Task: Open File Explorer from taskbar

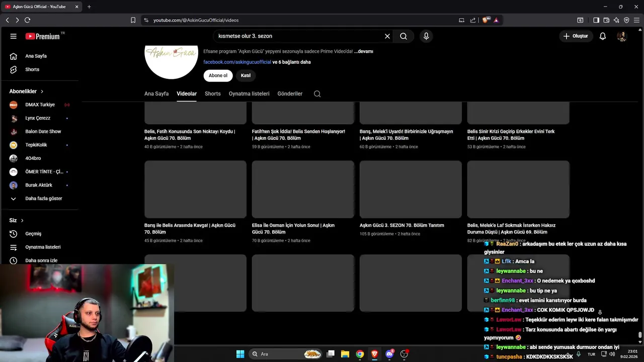Action: coord(345,354)
